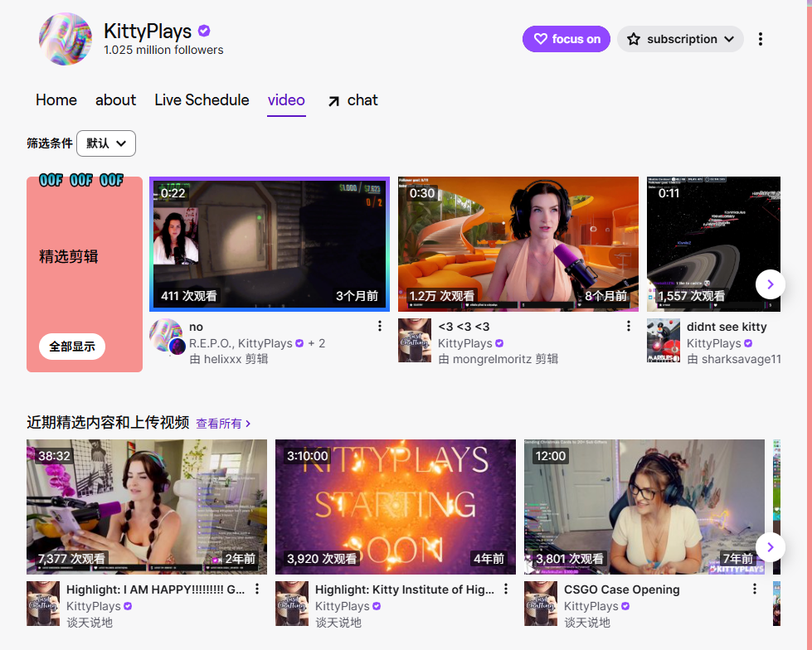The image size is (812, 650).
Task: Open the channel's three-dot options menu
Action: coord(761,39)
